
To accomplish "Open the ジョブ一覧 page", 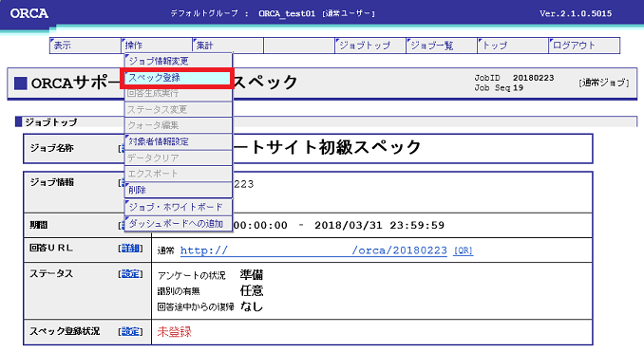I will (x=442, y=46).
